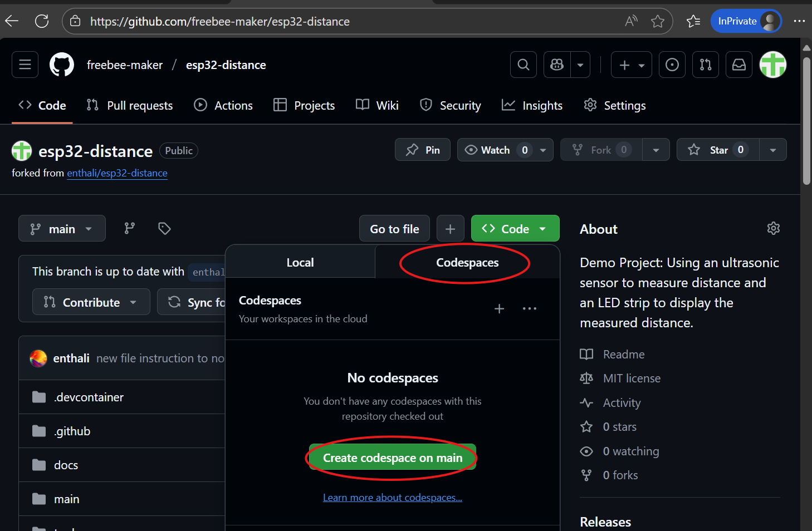
Task: Edit About details with gear icon
Action: (773, 228)
